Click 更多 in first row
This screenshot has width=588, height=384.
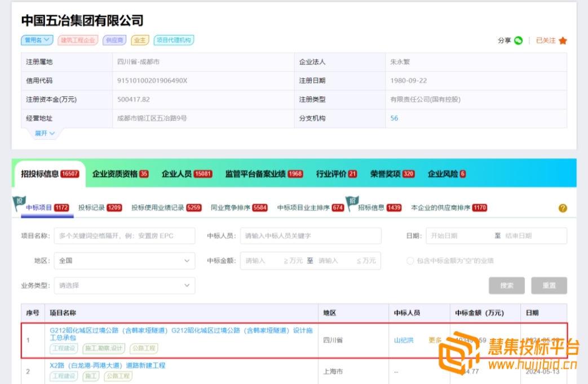click(435, 340)
